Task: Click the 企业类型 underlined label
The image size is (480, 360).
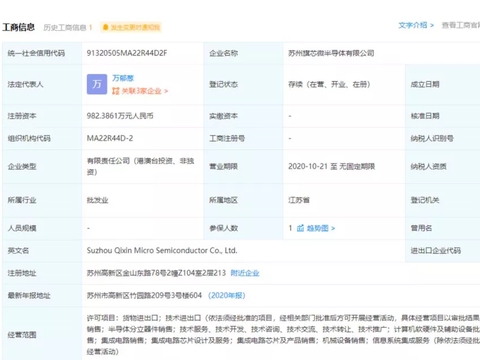Action: point(22,166)
